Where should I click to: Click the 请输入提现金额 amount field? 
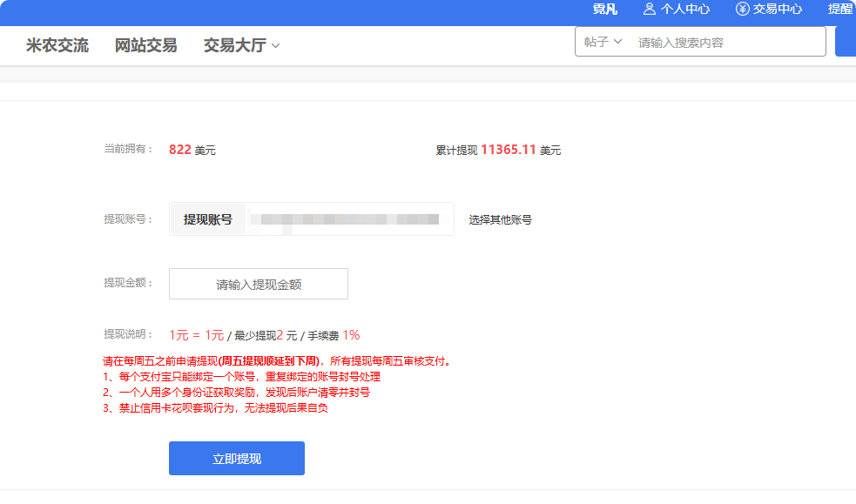(259, 284)
